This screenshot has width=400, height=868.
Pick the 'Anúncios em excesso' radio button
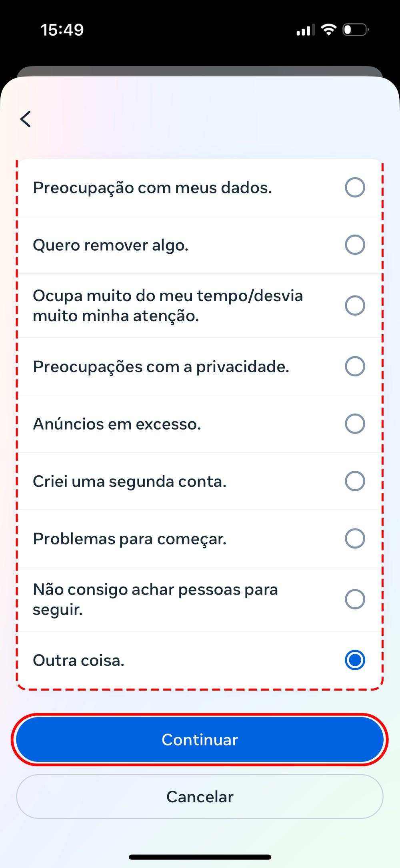tap(355, 424)
